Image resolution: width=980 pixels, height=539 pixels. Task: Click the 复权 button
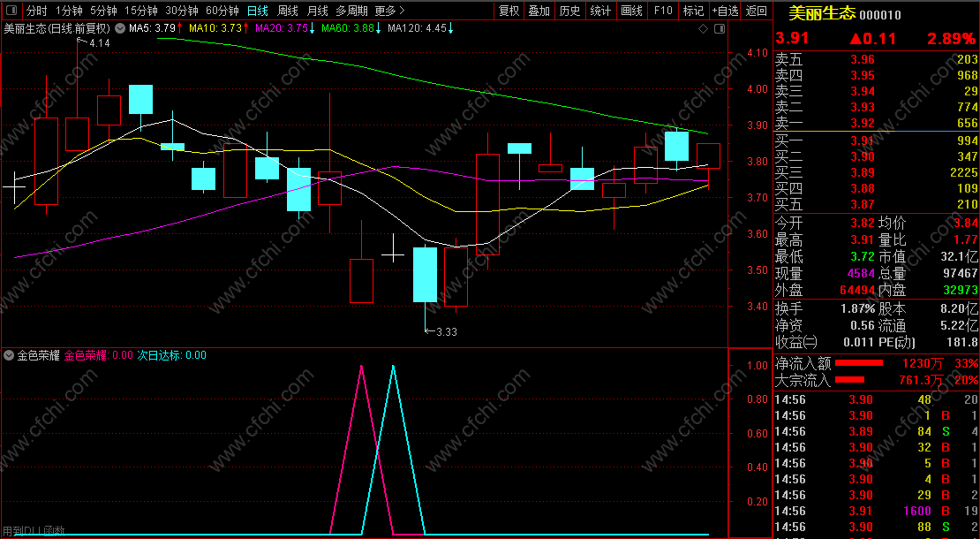pos(509,11)
